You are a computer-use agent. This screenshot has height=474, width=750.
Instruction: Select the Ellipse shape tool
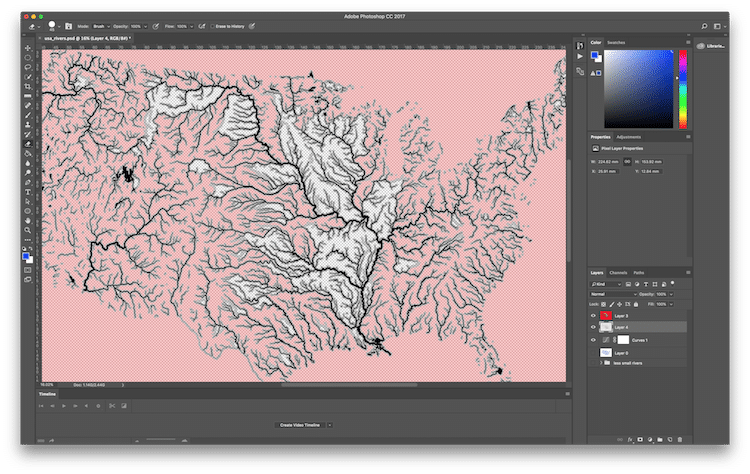(x=28, y=211)
